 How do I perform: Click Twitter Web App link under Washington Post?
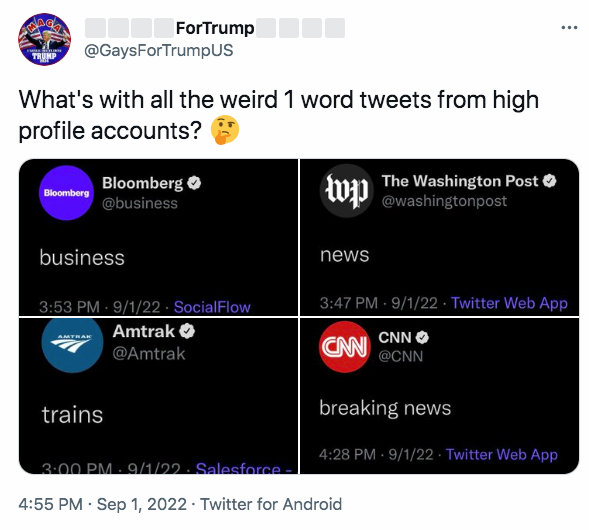coord(509,303)
